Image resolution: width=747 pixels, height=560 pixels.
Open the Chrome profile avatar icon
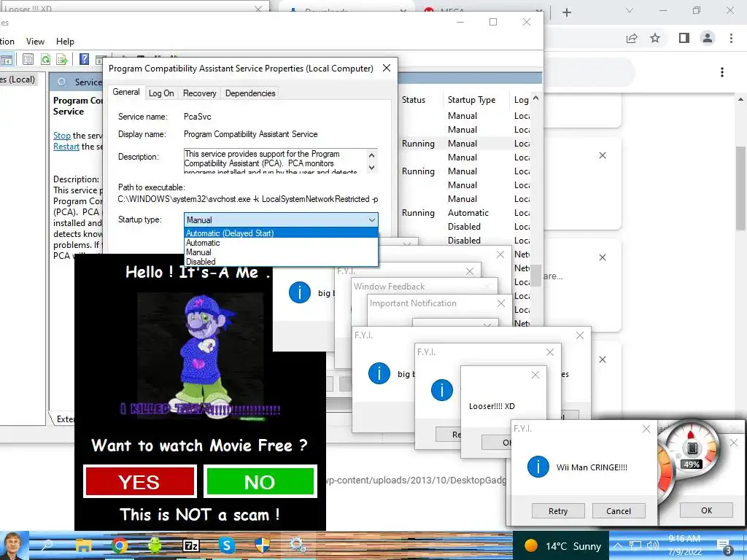pyautogui.click(x=708, y=38)
